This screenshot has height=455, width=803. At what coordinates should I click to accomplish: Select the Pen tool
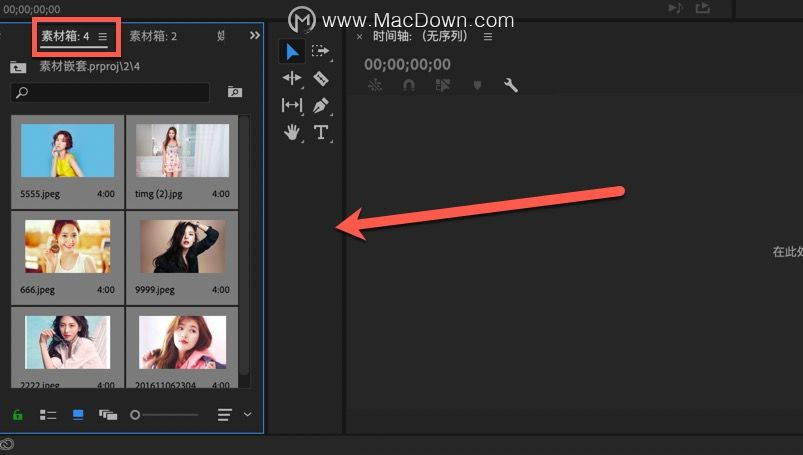(321, 105)
